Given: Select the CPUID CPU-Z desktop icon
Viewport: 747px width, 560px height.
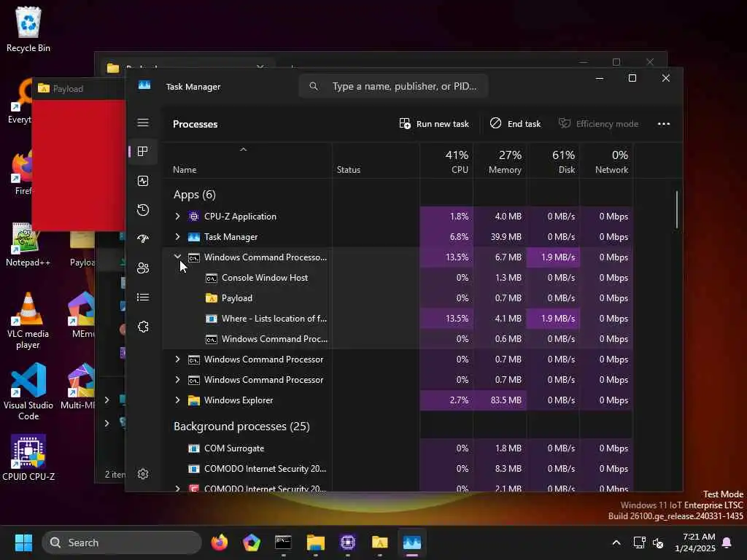Looking at the screenshot, I should pyautogui.click(x=28, y=458).
